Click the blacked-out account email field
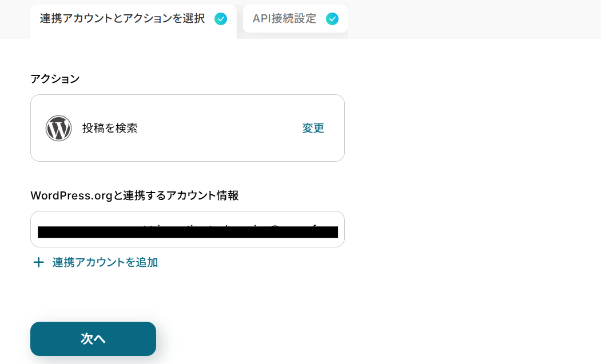Viewport: 601px width, 364px height. pos(188,232)
